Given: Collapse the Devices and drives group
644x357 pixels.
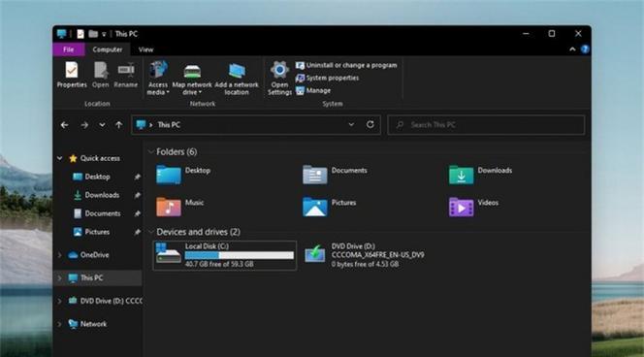Looking at the screenshot, I should 150,232.
